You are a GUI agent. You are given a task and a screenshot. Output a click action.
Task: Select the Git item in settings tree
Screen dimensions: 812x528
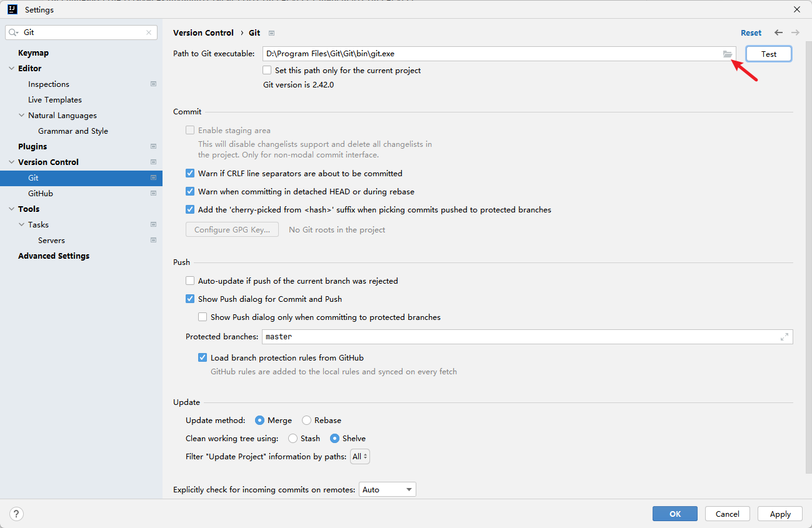[x=81, y=178]
